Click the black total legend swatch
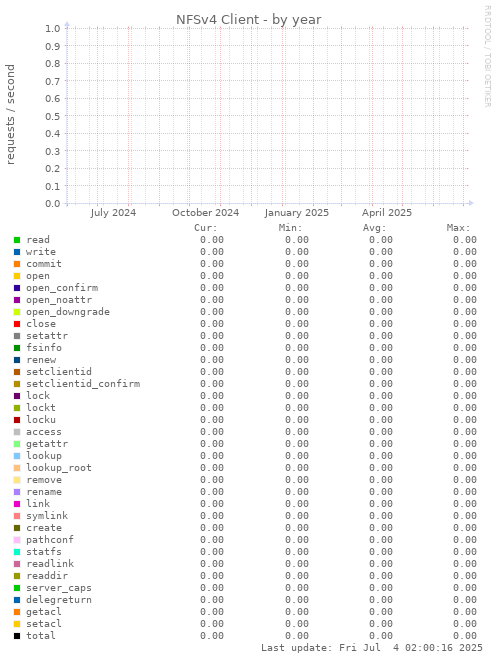 tap(17, 636)
